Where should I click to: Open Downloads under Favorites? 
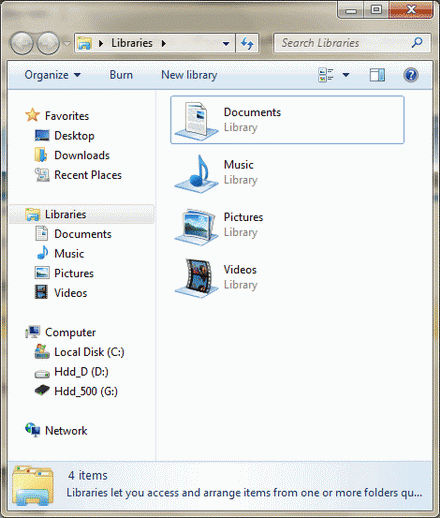[72, 155]
